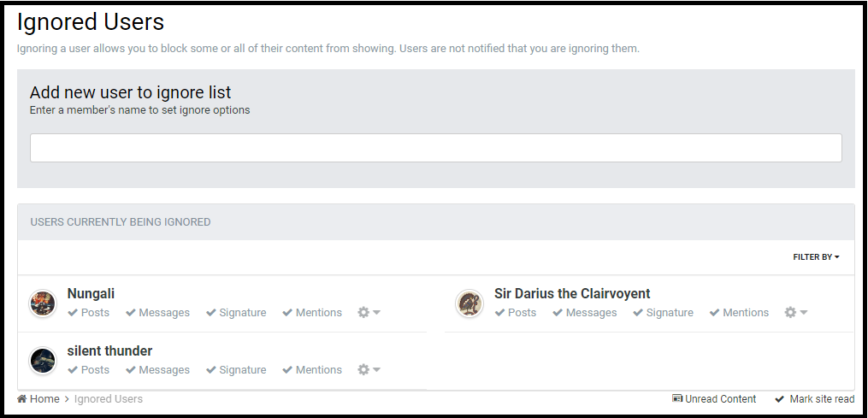Viewport: 868px width, 418px height.
Task: Open Nungali's profile name link
Action: (x=91, y=293)
